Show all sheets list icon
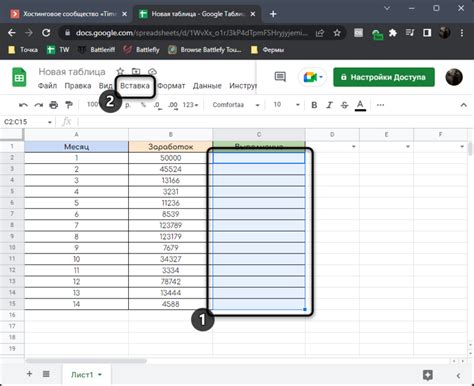This screenshot has width=474, height=386. (46, 374)
